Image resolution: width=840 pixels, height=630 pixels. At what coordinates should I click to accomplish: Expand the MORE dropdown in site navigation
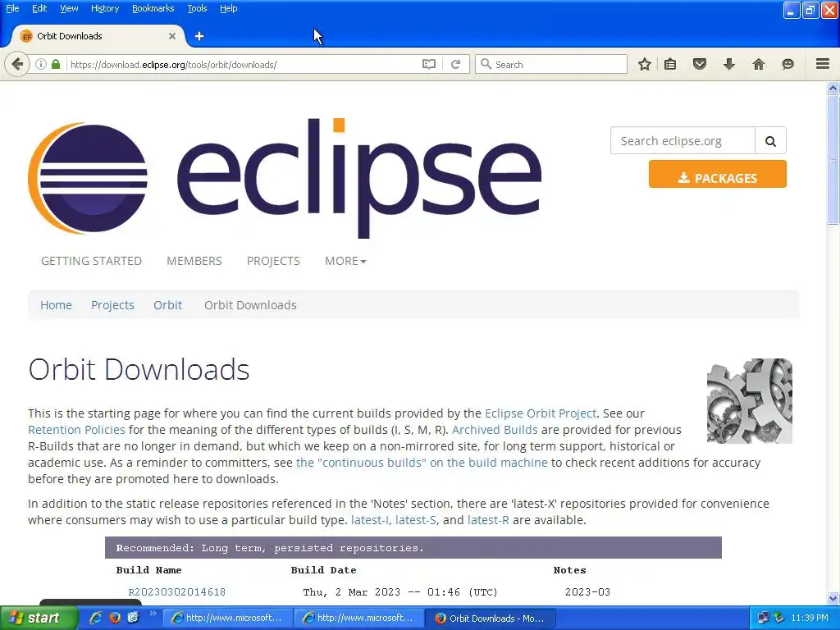click(x=345, y=261)
